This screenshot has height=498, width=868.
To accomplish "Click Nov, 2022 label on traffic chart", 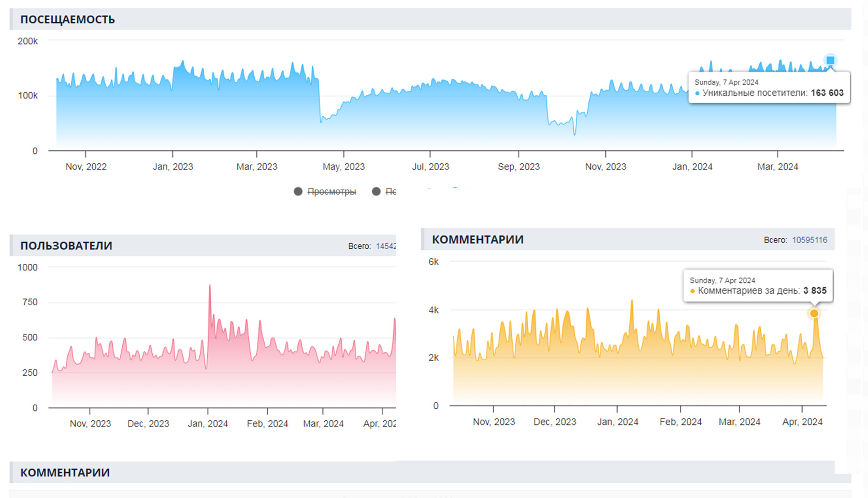I will click(86, 167).
